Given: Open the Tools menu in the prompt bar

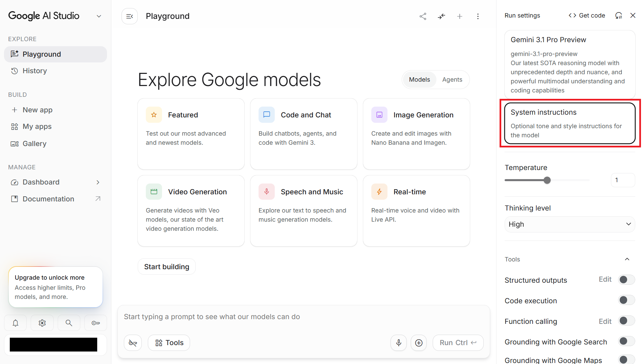Looking at the screenshot, I should tap(169, 343).
